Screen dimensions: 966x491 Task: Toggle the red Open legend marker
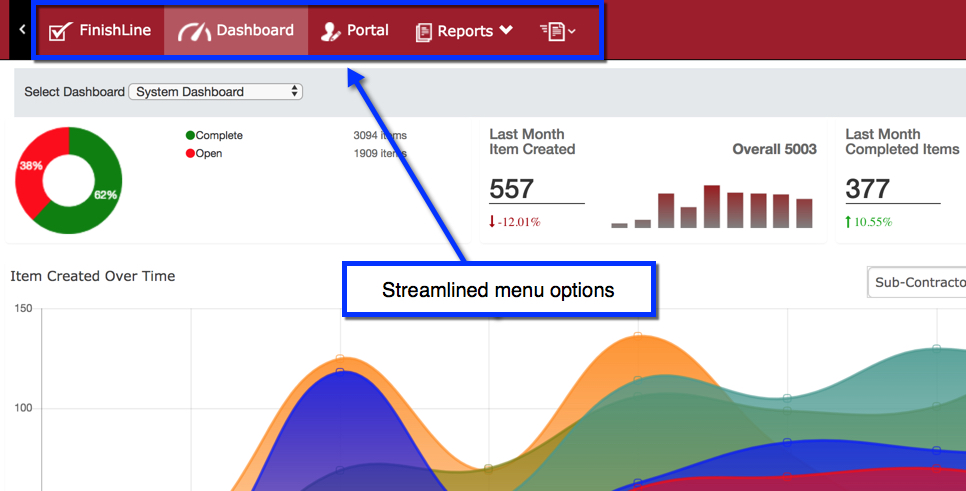tap(190, 154)
